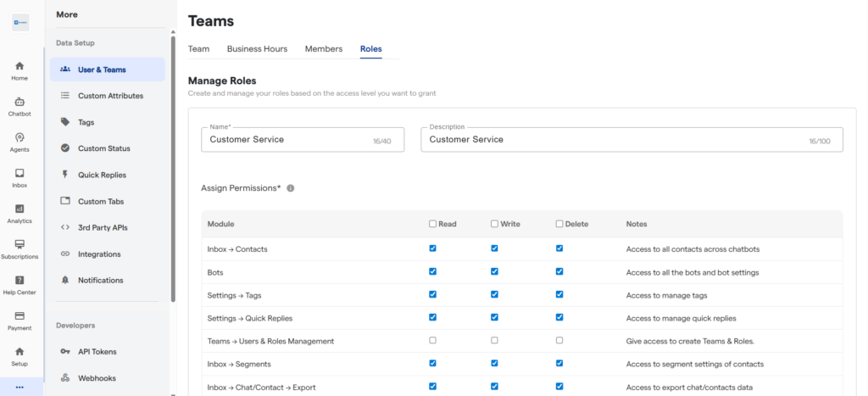The image size is (868, 396).
Task: Enable Read for Teams Users & Roles Management
Action: 433,340
